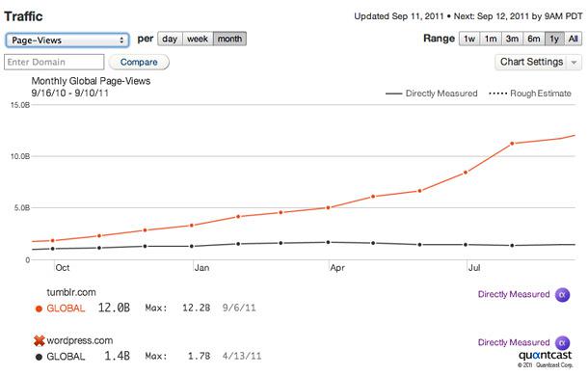Click the Compare button
The height and width of the screenshot is (376, 588).
[x=139, y=62]
